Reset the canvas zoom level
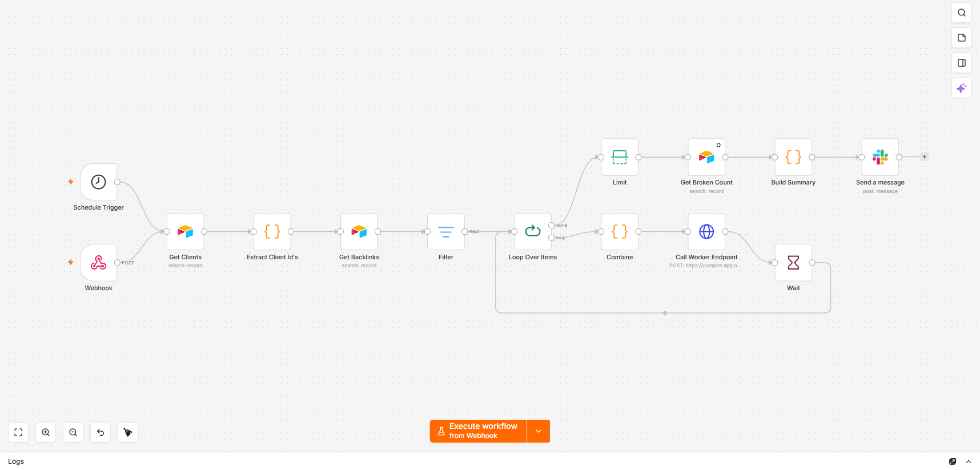The width and height of the screenshot is (980, 470). coord(101,432)
